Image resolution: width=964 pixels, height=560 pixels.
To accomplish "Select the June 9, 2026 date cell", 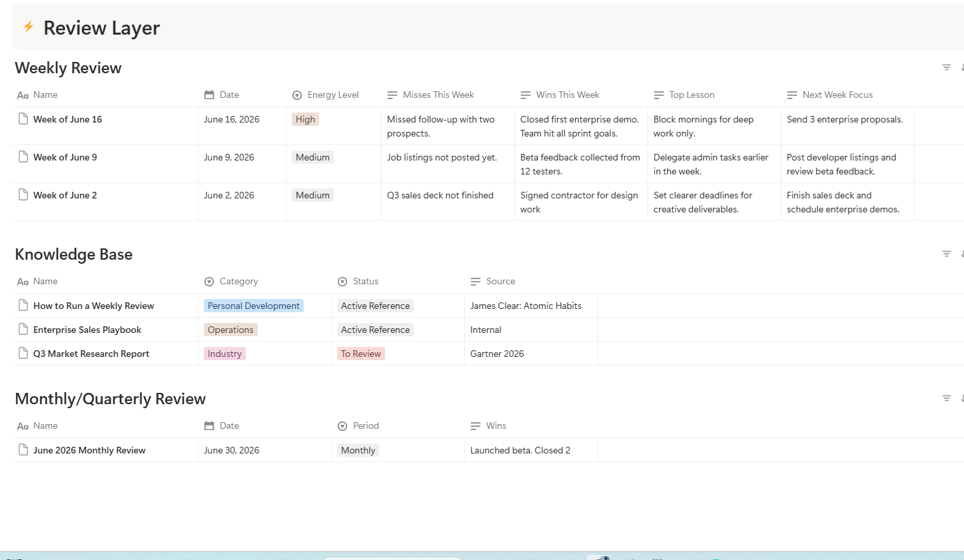I will pos(242,164).
